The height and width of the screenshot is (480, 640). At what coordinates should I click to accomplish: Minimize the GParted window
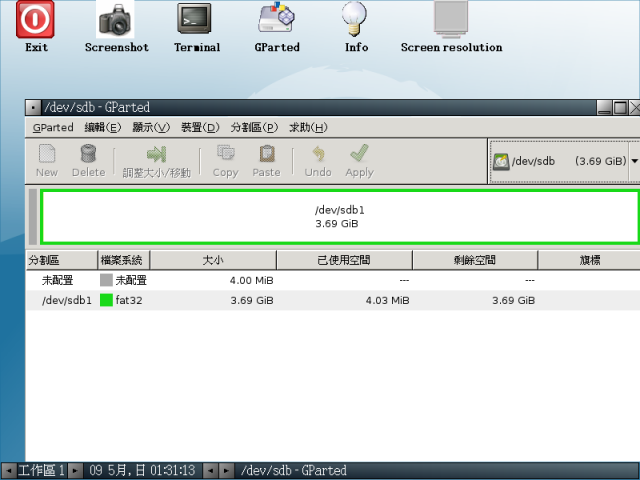[604, 108]
